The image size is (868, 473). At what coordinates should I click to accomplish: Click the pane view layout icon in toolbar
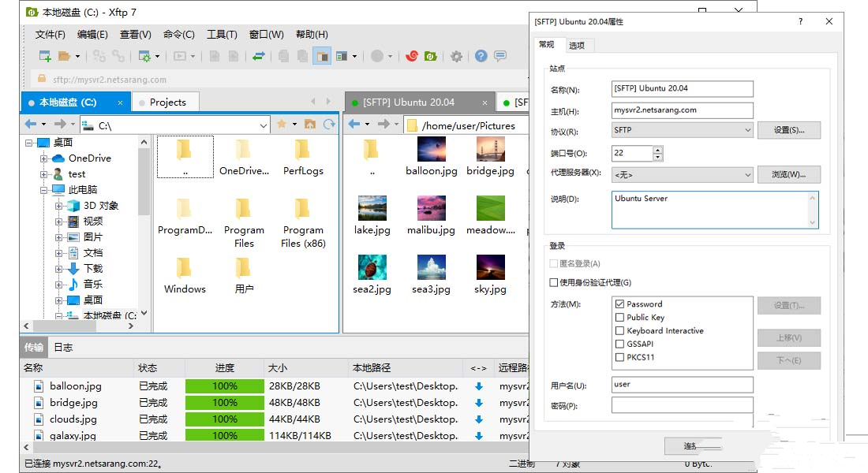[342, 56]
